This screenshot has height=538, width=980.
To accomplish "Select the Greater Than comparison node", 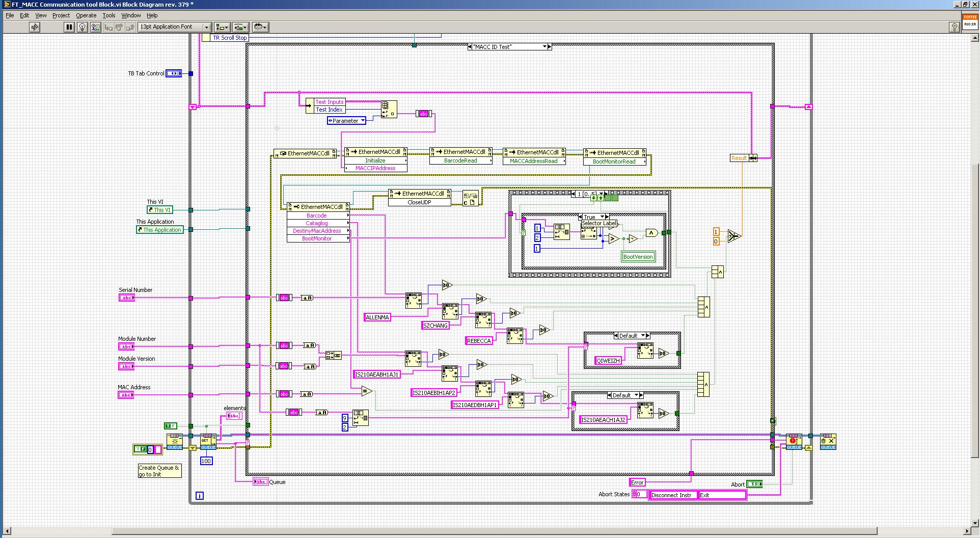I will click(x=613, y=239).
